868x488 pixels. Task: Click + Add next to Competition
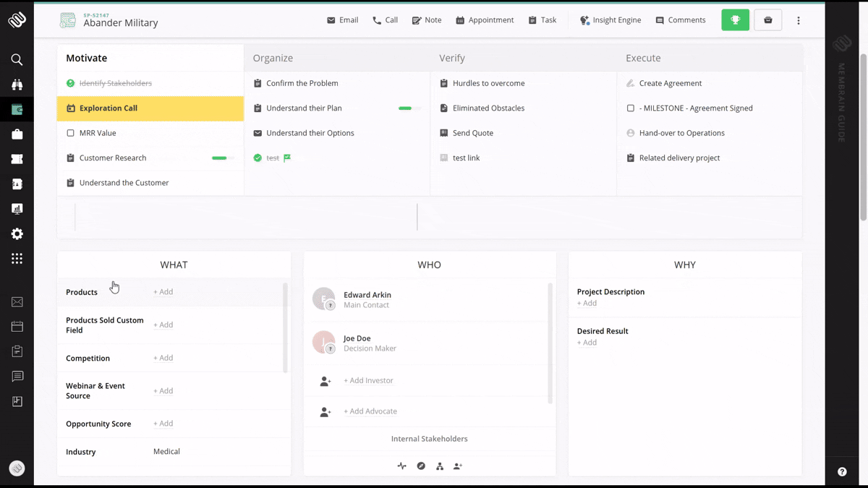(163, 358)
